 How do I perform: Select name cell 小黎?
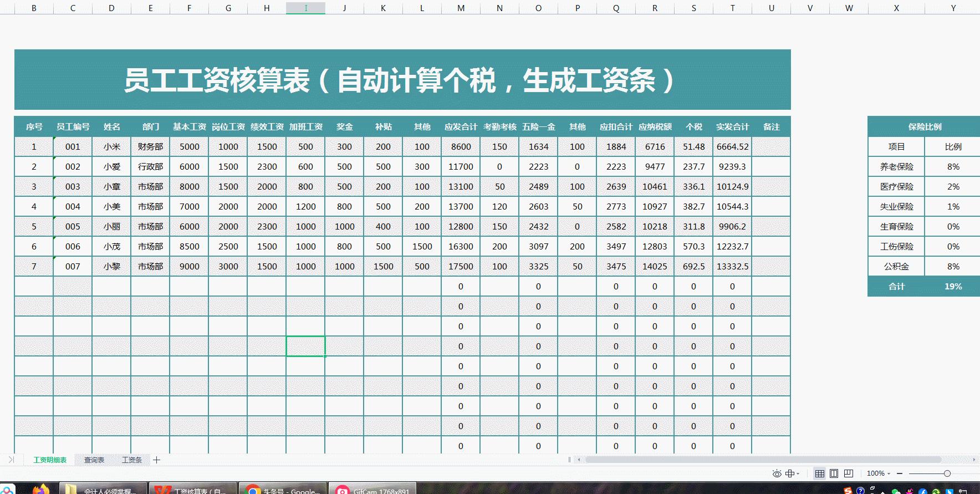pos(112,267)
